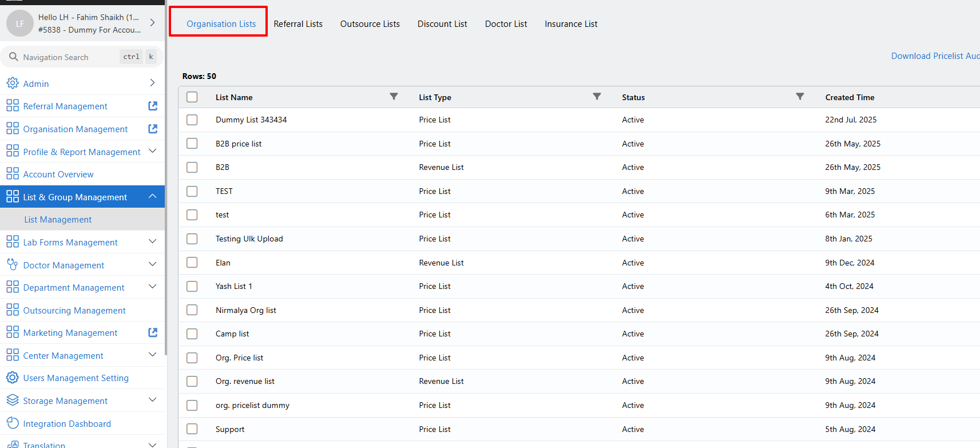Select the Nirmalya Org list row checkbox

tap(192, 310)
